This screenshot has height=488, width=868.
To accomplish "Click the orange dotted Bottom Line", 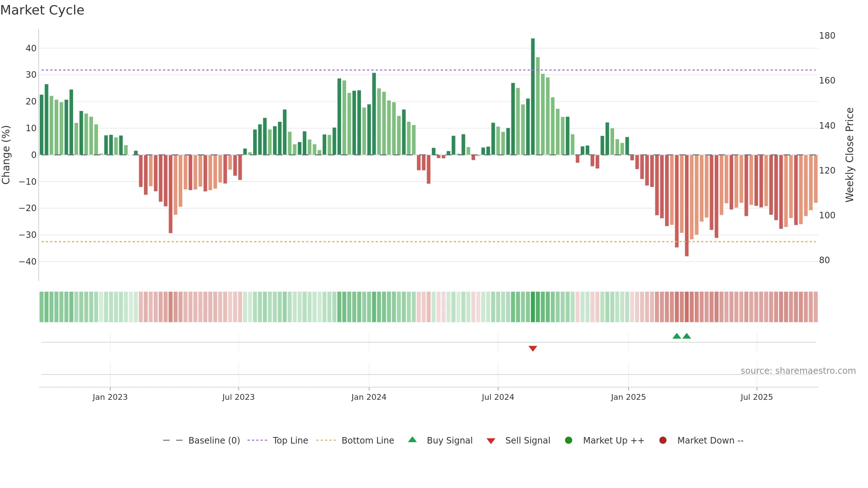I will coord(429,241).
